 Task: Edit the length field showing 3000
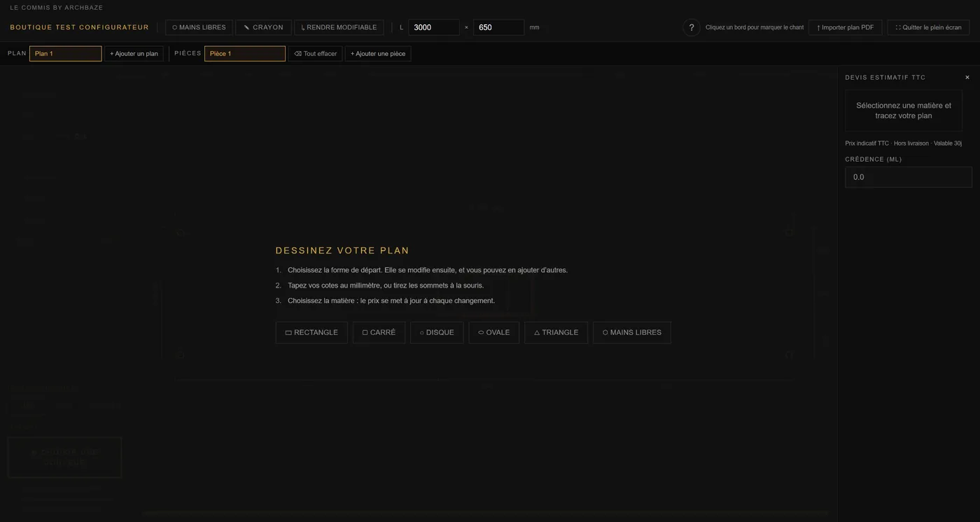tap(434, 27)
